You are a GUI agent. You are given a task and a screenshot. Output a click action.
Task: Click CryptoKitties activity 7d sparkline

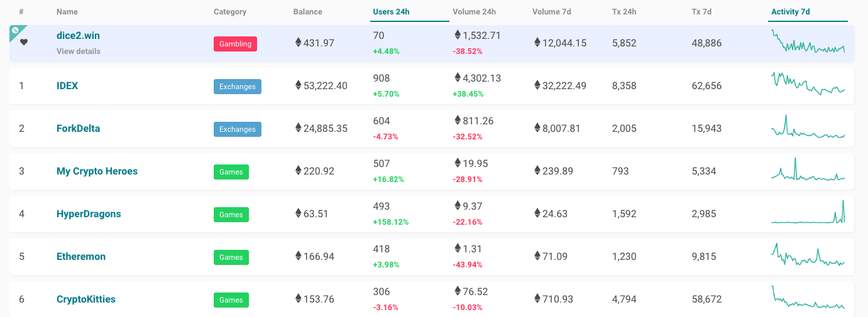pos(808,298)
